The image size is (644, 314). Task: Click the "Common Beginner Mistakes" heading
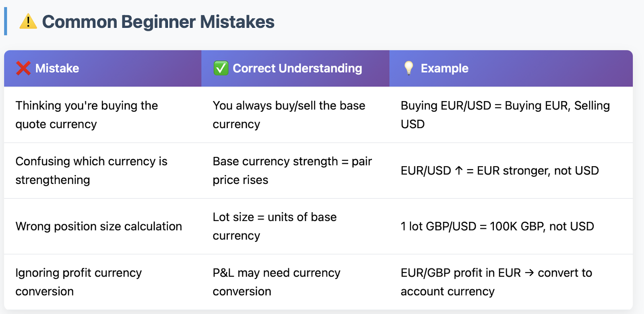coord(158,22)
